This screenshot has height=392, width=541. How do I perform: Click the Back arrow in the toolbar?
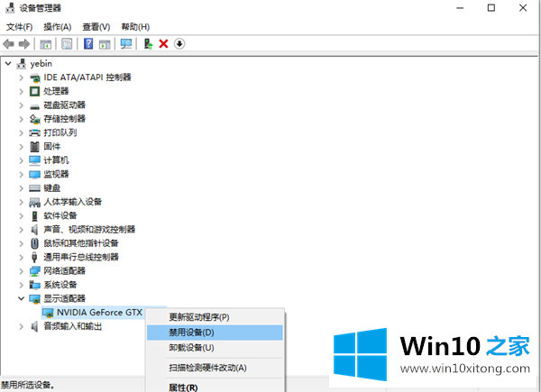[x=8, y=44]
